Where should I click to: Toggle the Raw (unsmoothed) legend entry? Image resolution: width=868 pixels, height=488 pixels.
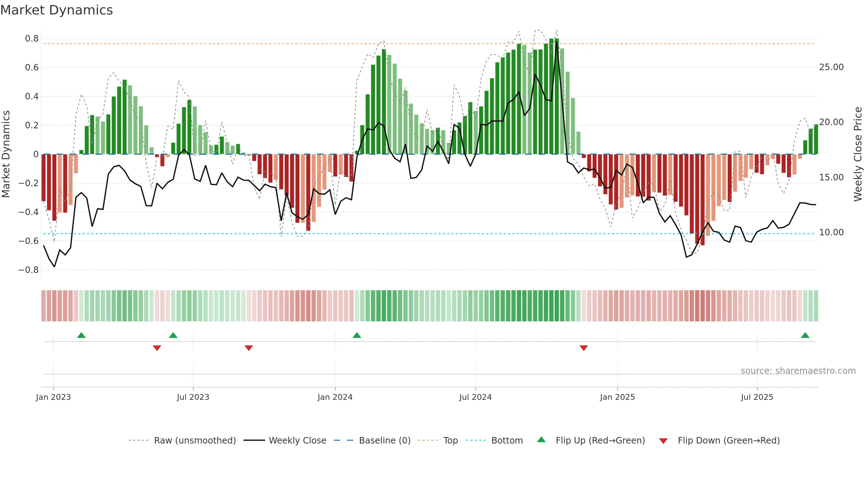tap(182, 440)
